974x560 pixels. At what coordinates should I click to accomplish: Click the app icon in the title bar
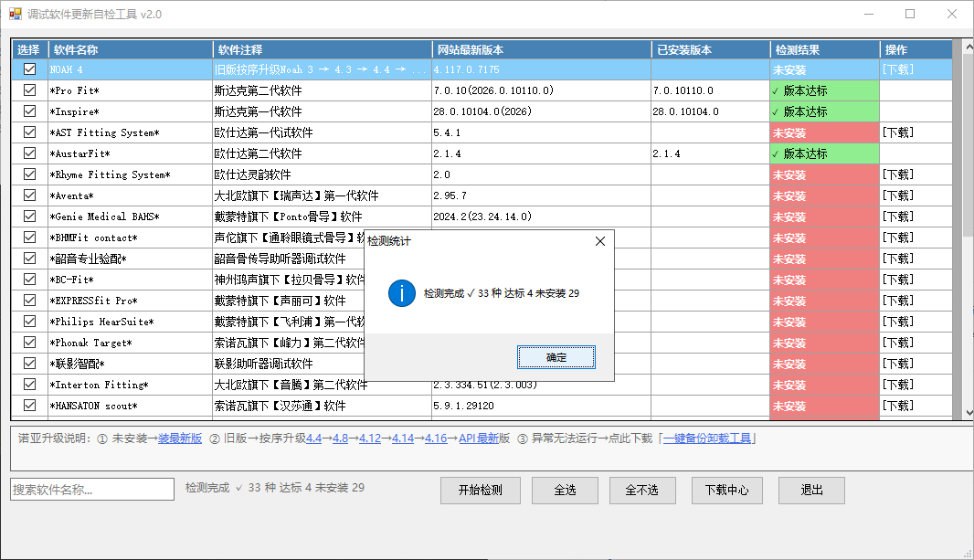point(15,14)
